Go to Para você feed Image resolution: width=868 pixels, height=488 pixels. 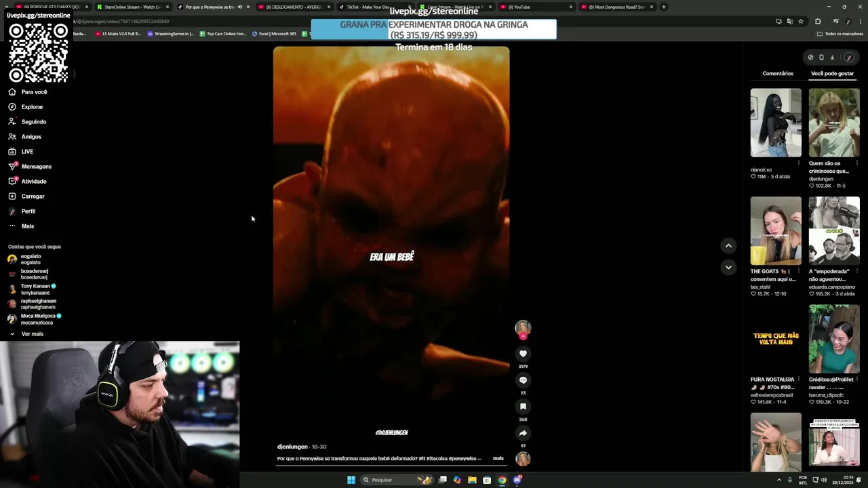(28, 92)
